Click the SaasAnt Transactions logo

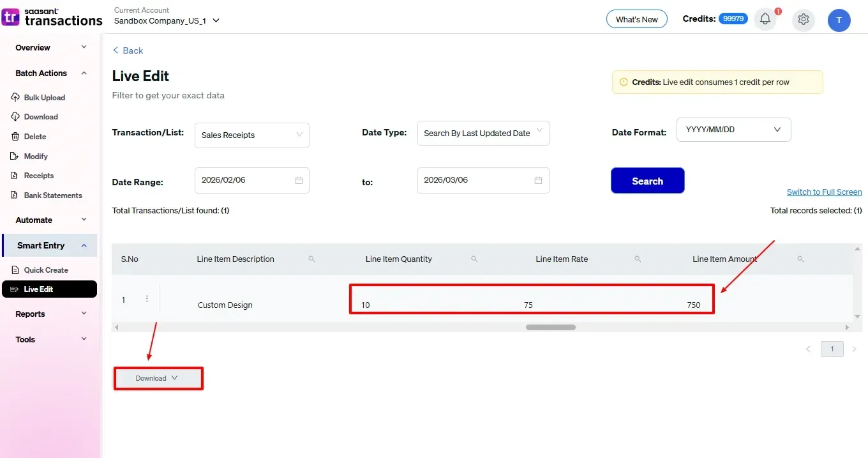click(52, 17)
